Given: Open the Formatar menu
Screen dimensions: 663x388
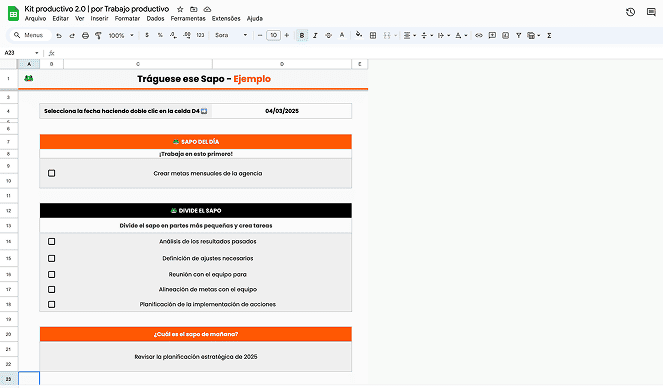Looking at the screenshot, I should click(127, 19).
